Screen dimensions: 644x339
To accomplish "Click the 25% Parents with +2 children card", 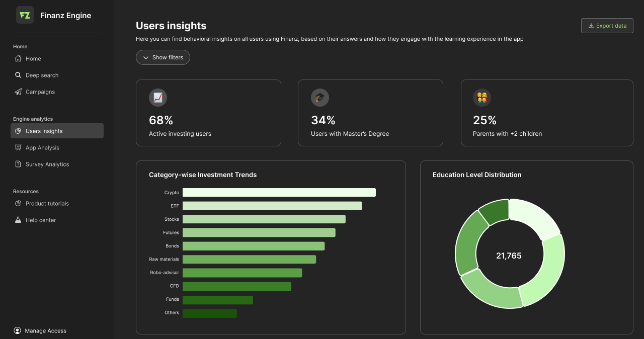I will click(x=547, y=113).
